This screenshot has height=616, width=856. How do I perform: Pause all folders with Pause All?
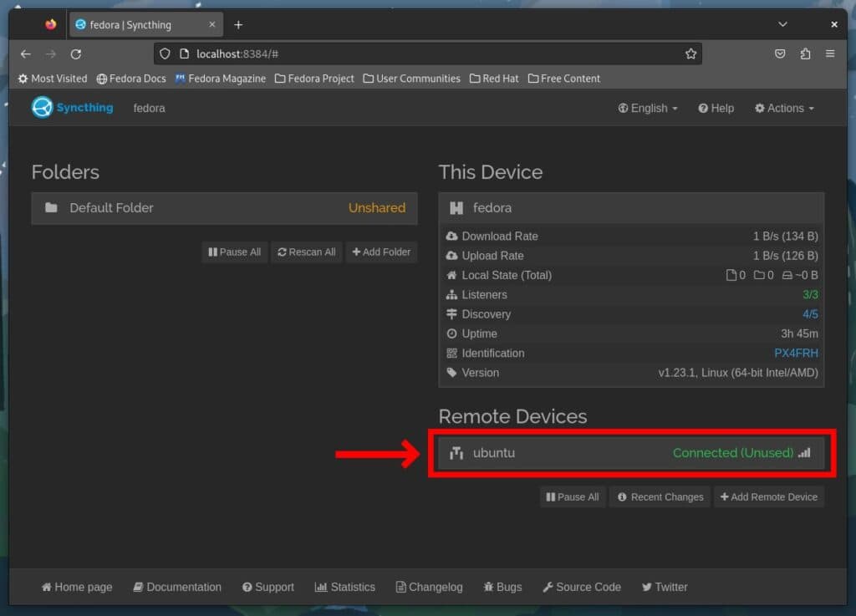(x=235, y=252)
